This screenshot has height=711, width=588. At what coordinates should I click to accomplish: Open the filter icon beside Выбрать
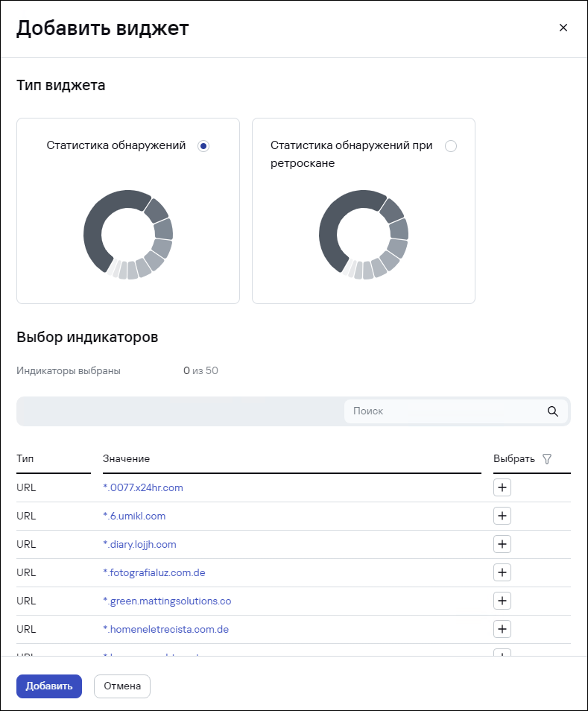pos(547,459)
